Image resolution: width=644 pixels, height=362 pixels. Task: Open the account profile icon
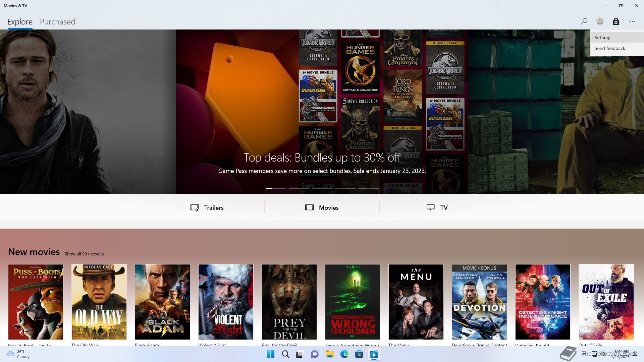pos(600,21)
